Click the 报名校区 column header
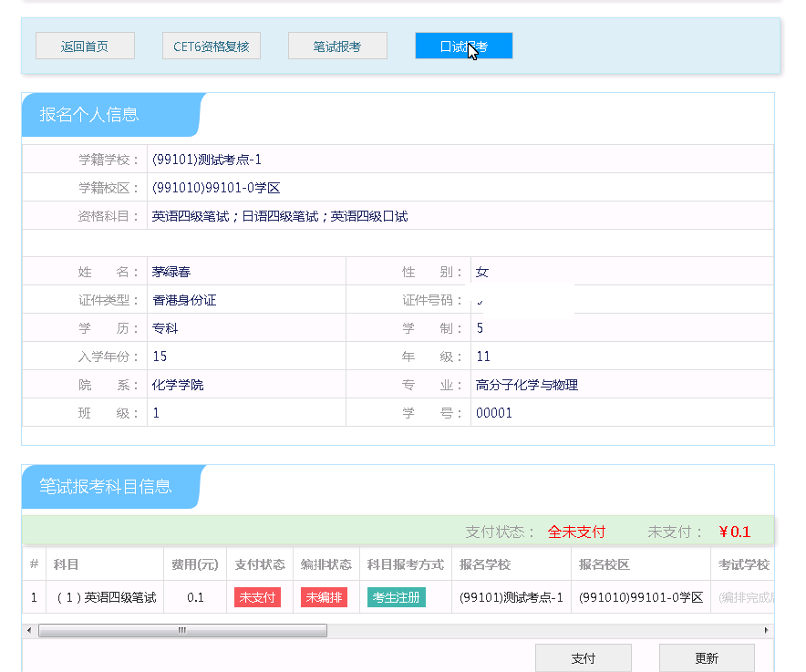The height and width of the screenshot is (672, 806). [x=604, y=564]
